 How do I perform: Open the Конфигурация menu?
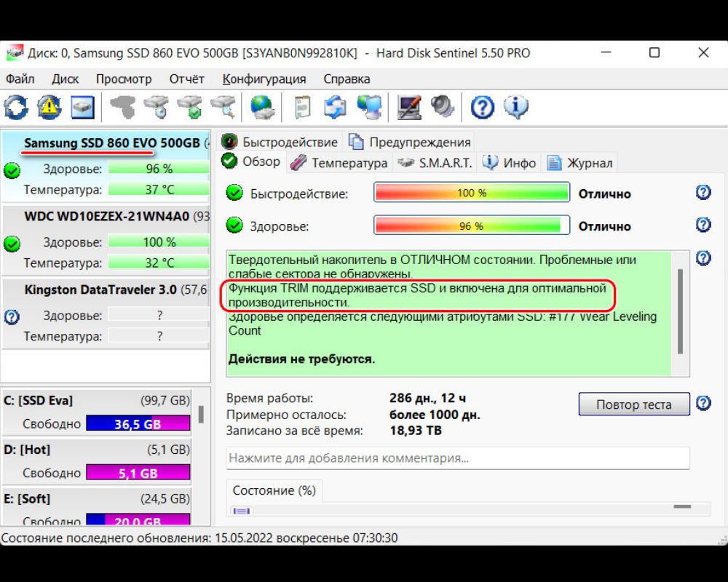264,79
